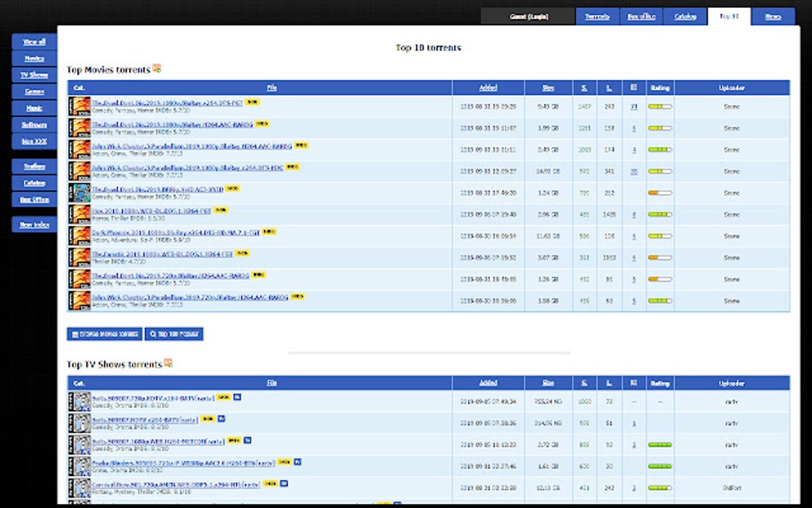Sort torrents by the Size column
812x508 pixels.
(x=548, y=88)
